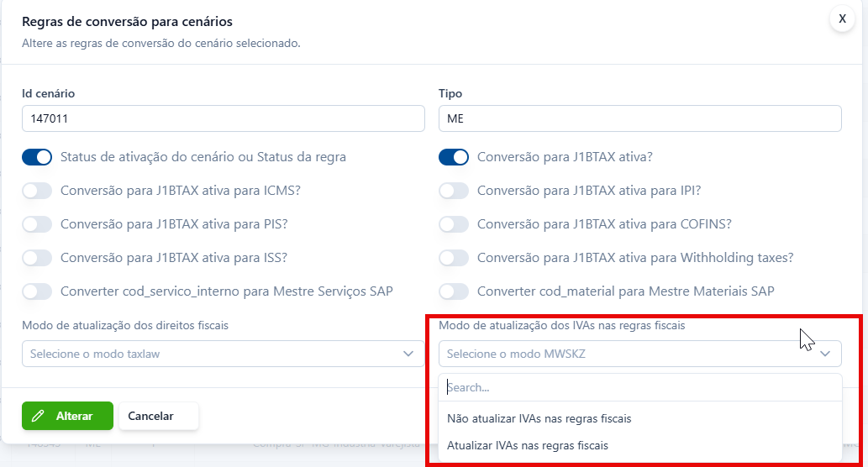
Task: Enable J1BTAX conversion for Withholding taxes
Action: (x=454, y=258)
